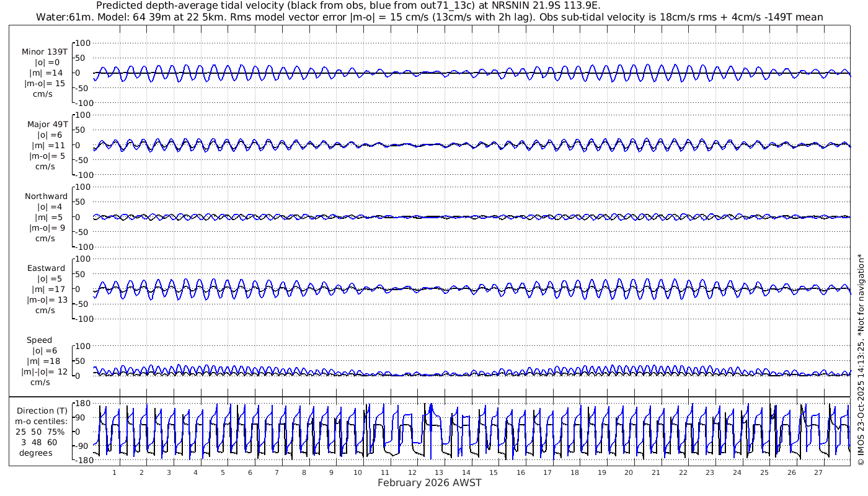Select day "18" on the date axis
The width and height of the screenshot is (868, 496).
coord(575,472)
